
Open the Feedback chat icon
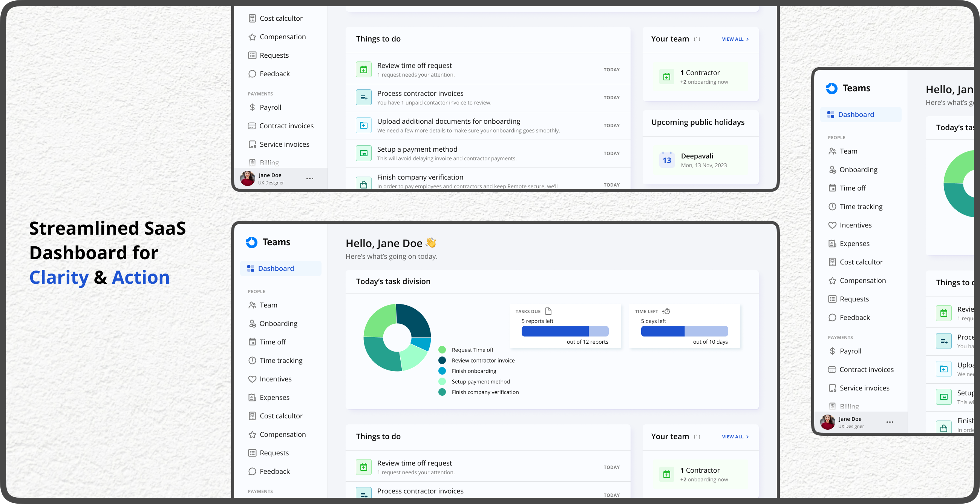point(252,471)
